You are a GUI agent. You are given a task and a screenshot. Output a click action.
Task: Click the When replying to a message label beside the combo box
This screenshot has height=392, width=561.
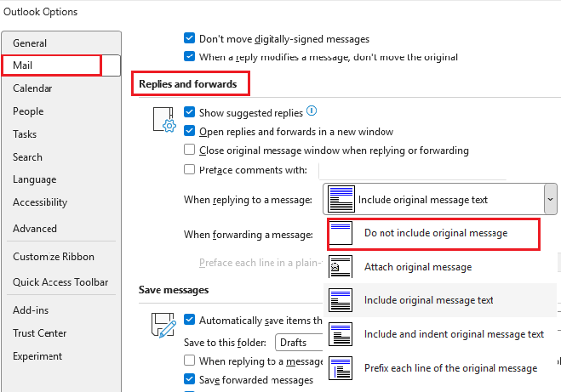point(248,200)
